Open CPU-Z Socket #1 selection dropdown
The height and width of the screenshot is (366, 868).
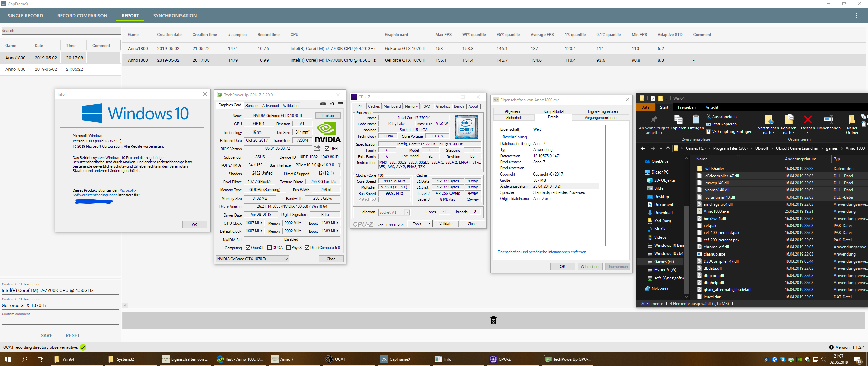[x=407, y=212]
